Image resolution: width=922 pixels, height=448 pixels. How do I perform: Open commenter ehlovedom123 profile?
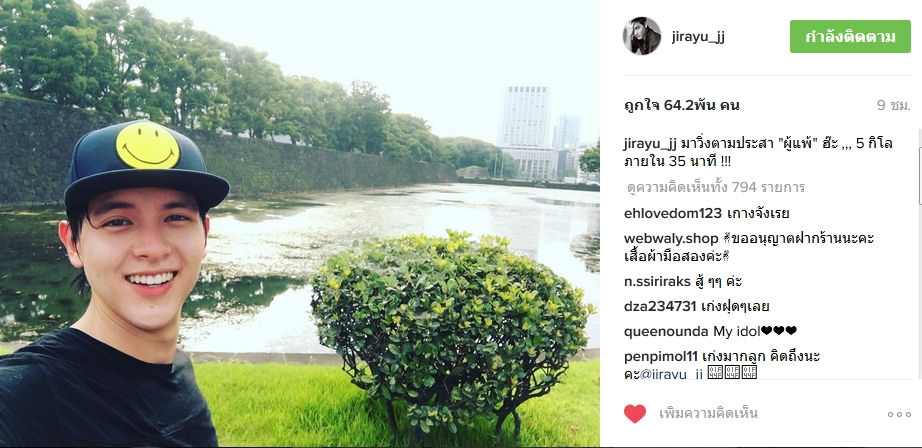point(673,213)
